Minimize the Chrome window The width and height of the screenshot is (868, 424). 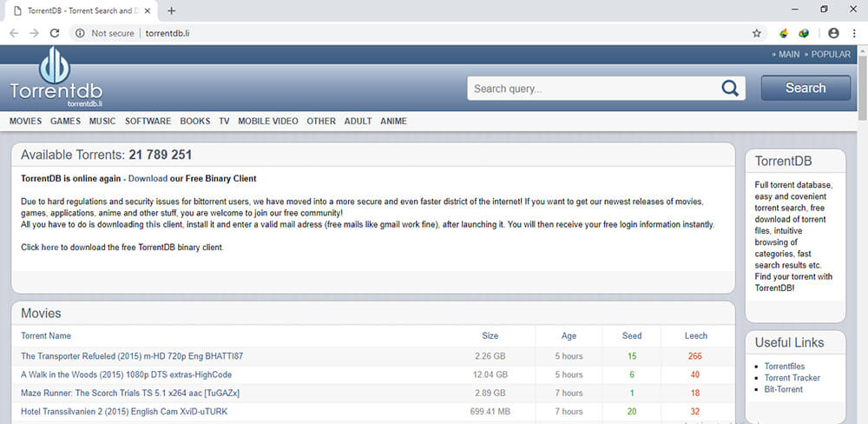(x=795, y=10)
